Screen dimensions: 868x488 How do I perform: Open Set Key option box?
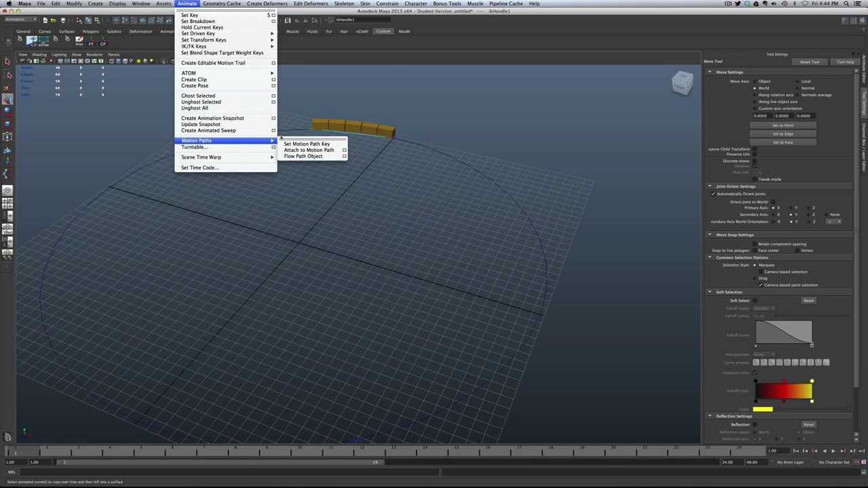pos(273,15)
